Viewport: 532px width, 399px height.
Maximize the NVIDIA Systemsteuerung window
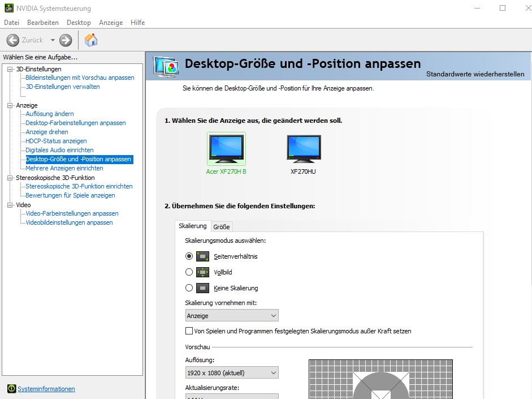503,8
